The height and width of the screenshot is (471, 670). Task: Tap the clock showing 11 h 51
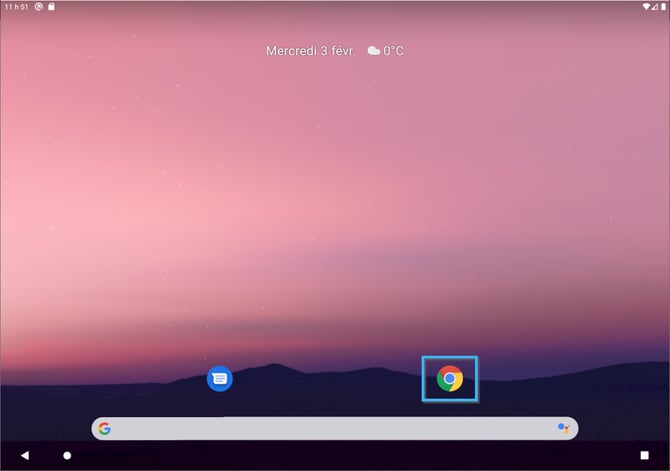pyautogui.click(x=16, y=7)
